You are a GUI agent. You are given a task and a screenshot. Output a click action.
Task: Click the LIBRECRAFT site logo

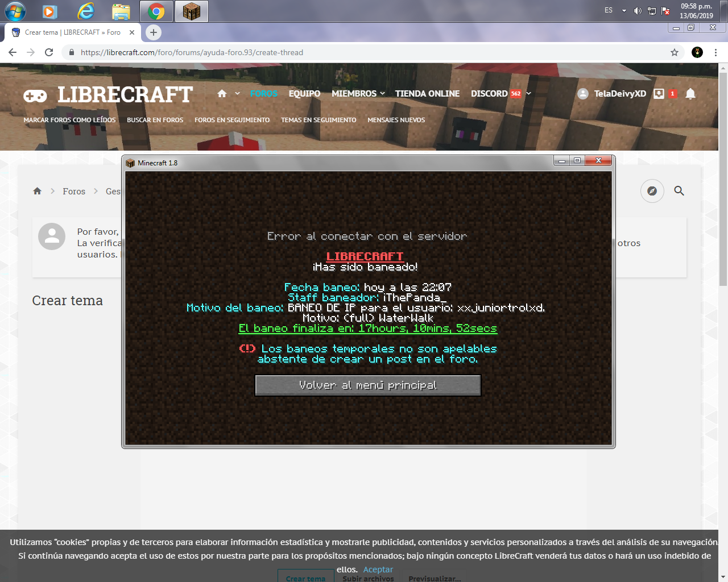pyautogui.click(x=108, y=94)
